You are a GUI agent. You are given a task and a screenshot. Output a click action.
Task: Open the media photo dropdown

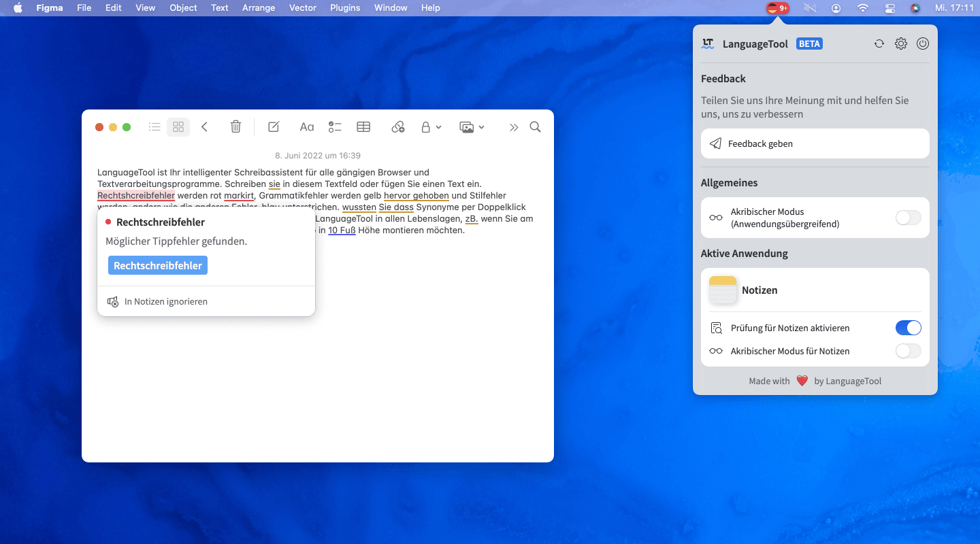pyautogui.click(x=472, y=126)
